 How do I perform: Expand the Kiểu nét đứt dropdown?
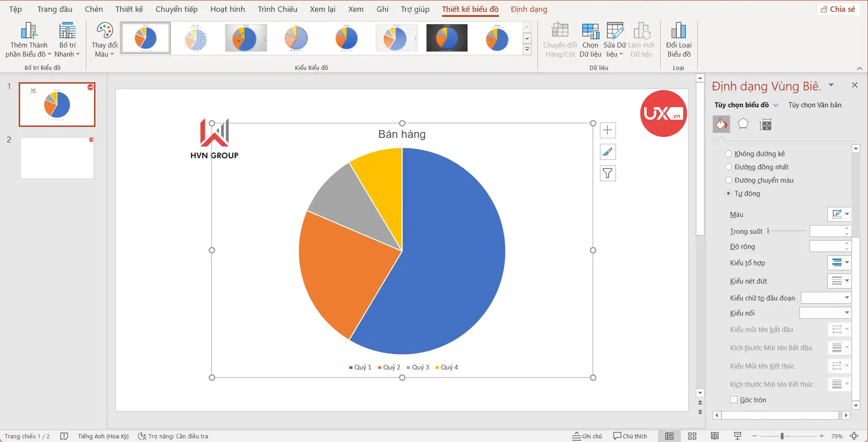click(x=839, y=281)
